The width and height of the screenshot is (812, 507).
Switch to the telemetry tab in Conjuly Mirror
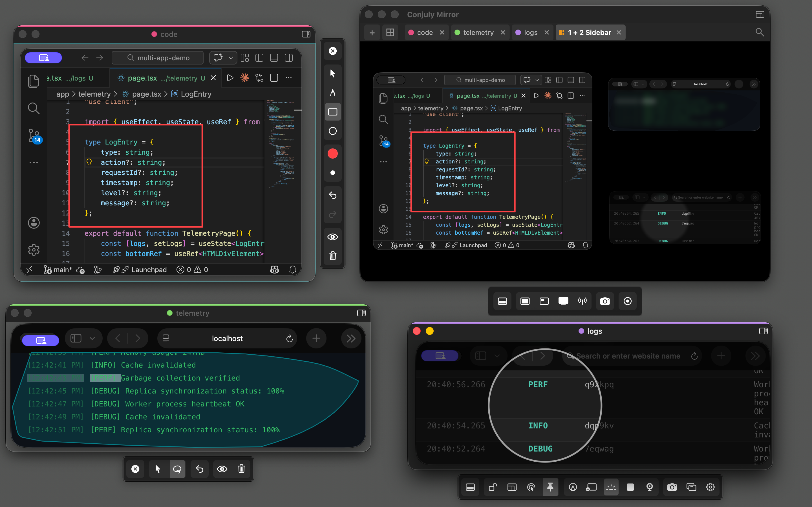coord(478,32)
